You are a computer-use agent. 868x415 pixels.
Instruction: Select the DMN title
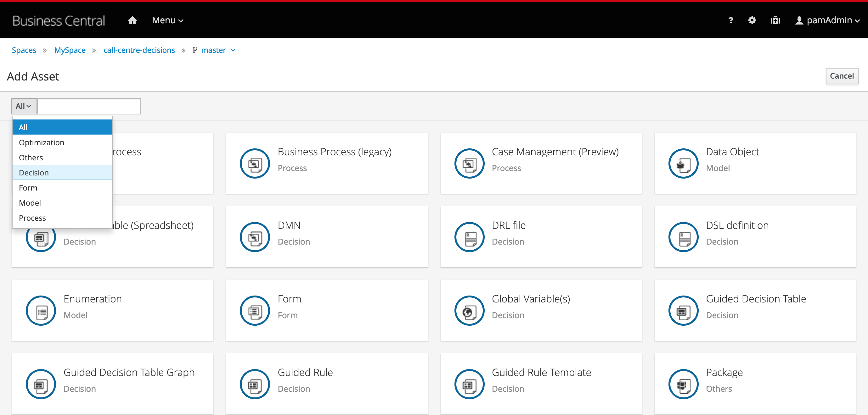tap(289, 225)
